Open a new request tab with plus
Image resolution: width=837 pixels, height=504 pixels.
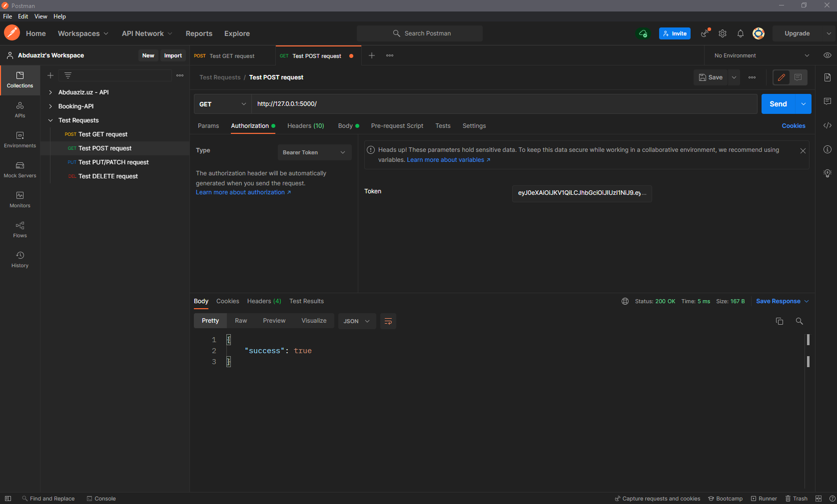372,55
